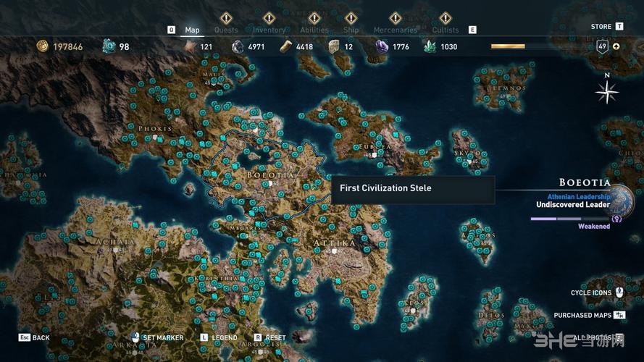Image resolution: width=644 pixels, height=362 pixels.
Task: Click the Undiscovered Leader text
Action: [x=572, y=204]
